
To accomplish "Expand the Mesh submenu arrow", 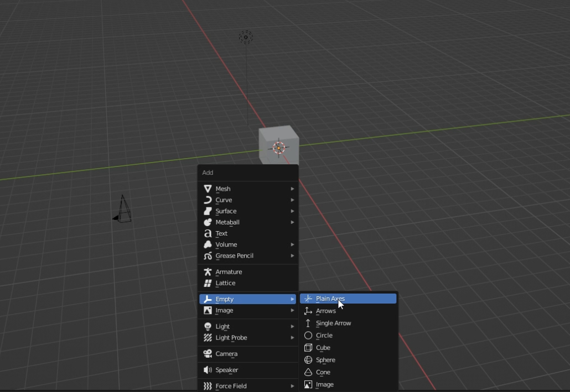I will 292,189.
